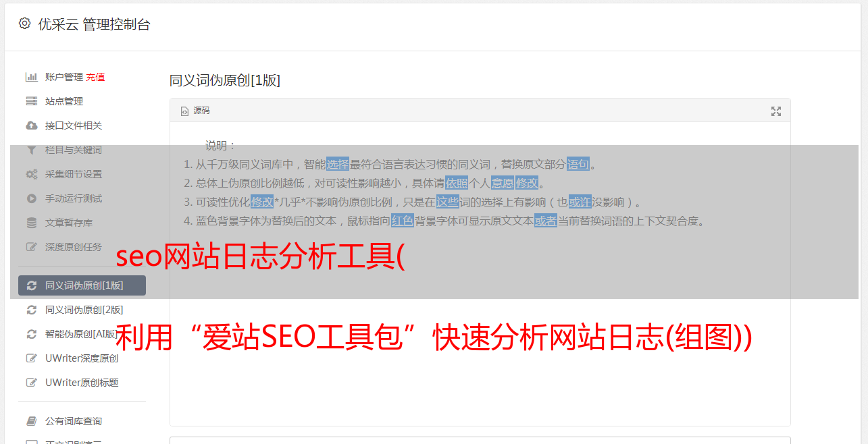Open UWriter原创标题 in sidebar
868x444 pixels.
pyautogui.click(x=82, y=383)
